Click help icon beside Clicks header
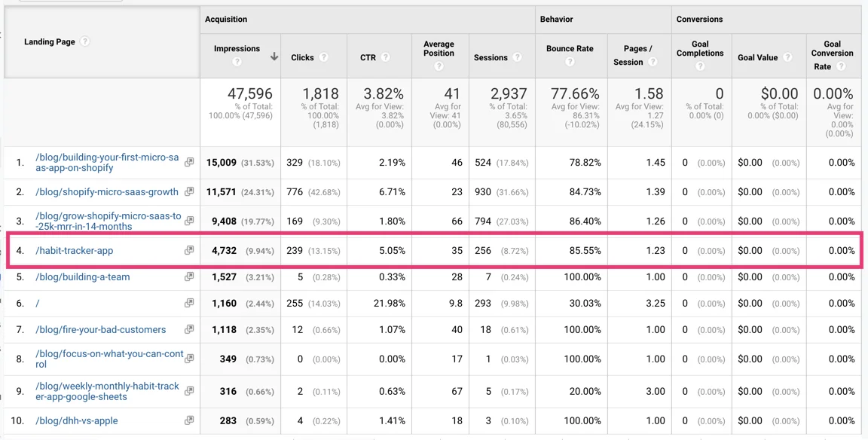Viewport: 868px width, 440px height. click(323, 57)
